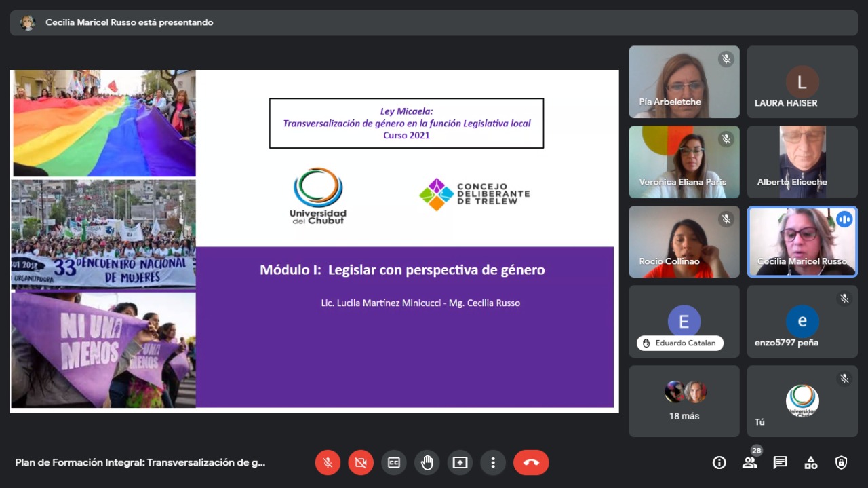
Task: Click the shared presentation slide
Action: 314,240
